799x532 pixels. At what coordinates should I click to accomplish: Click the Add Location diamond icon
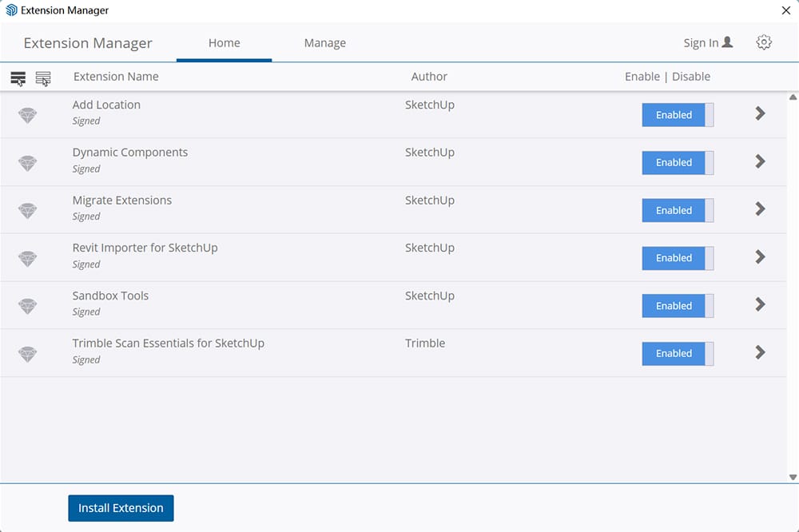tap(28, 115)
